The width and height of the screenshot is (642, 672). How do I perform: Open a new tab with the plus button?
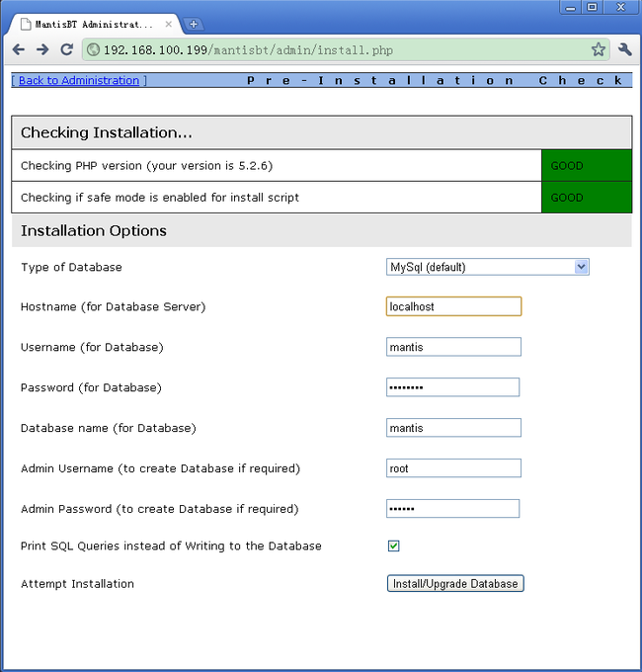pos(194,25)
